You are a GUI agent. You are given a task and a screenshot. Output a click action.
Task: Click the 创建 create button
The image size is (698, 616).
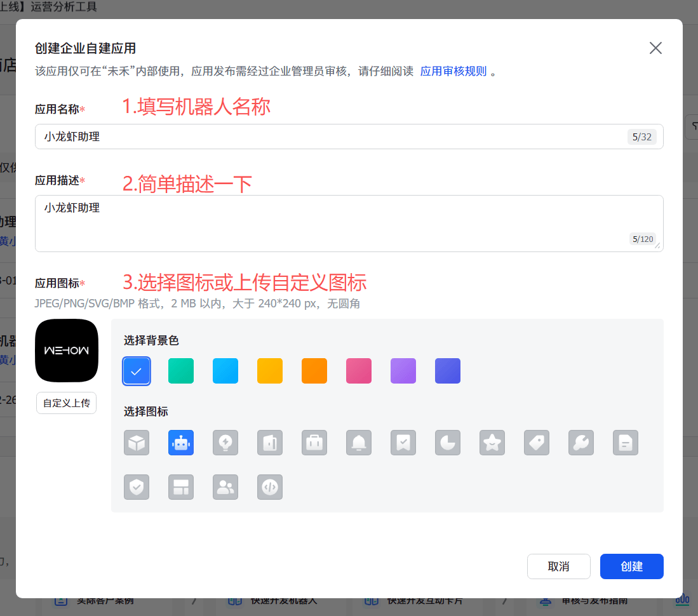tap(631, 566)
